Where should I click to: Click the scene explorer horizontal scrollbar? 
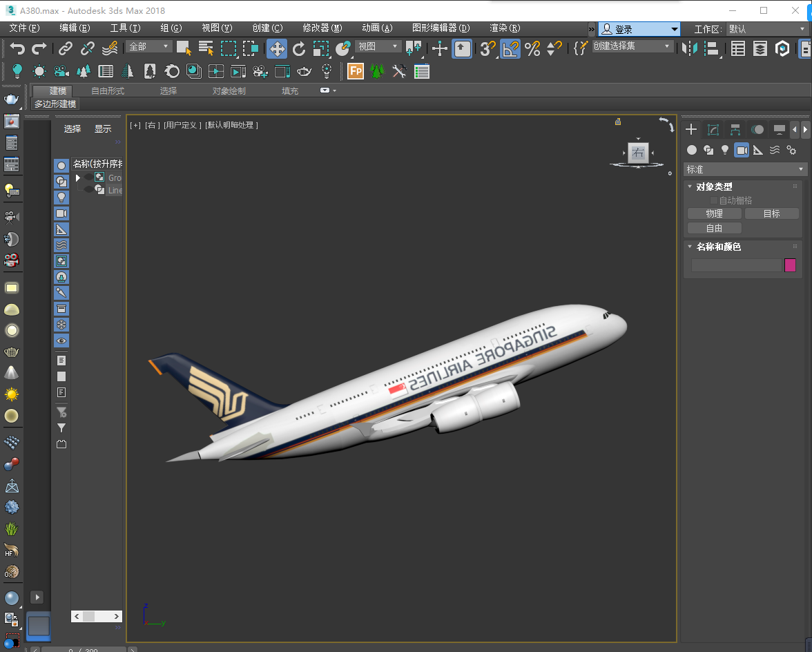[x=97, y=616]
